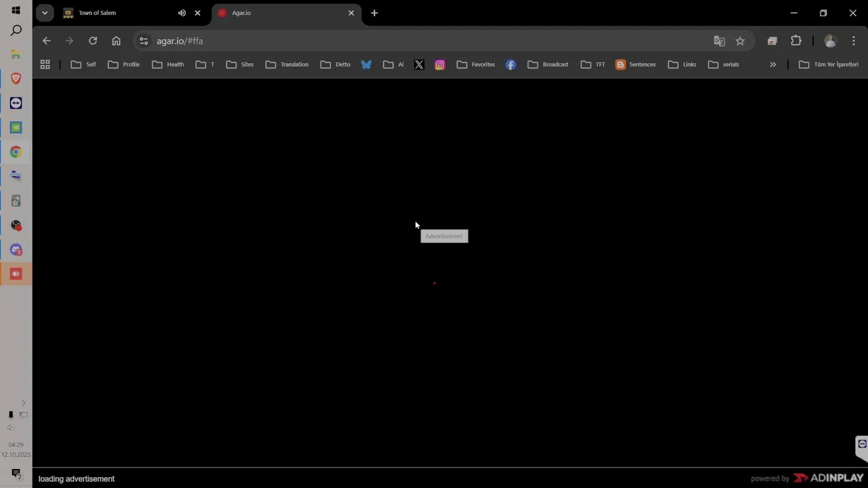The image size is (868, 488).
Task: Close the Town of Salem tab
Action: 197,13
